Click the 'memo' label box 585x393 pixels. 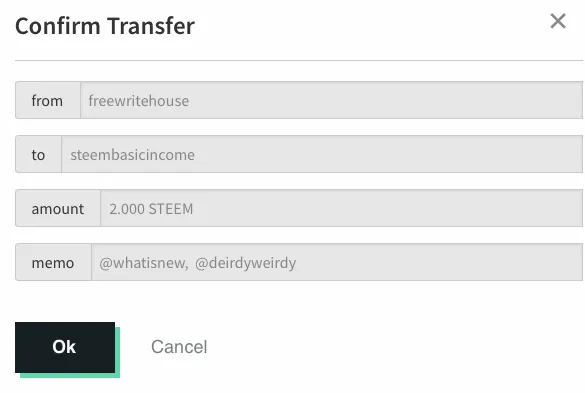point(53,262)
